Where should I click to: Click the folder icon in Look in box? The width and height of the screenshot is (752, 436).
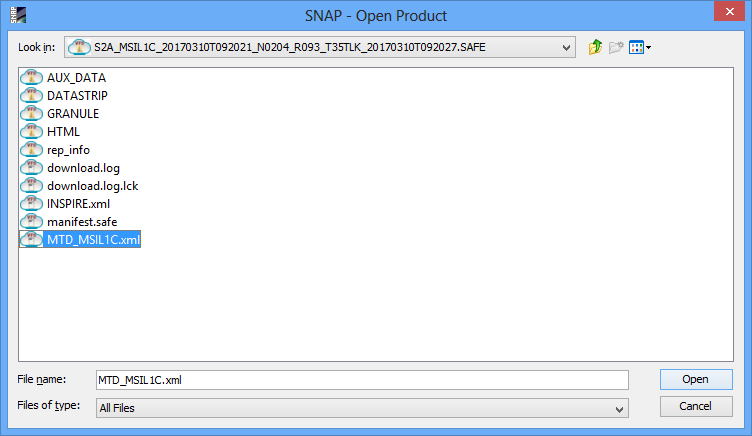tap(79, 47)
